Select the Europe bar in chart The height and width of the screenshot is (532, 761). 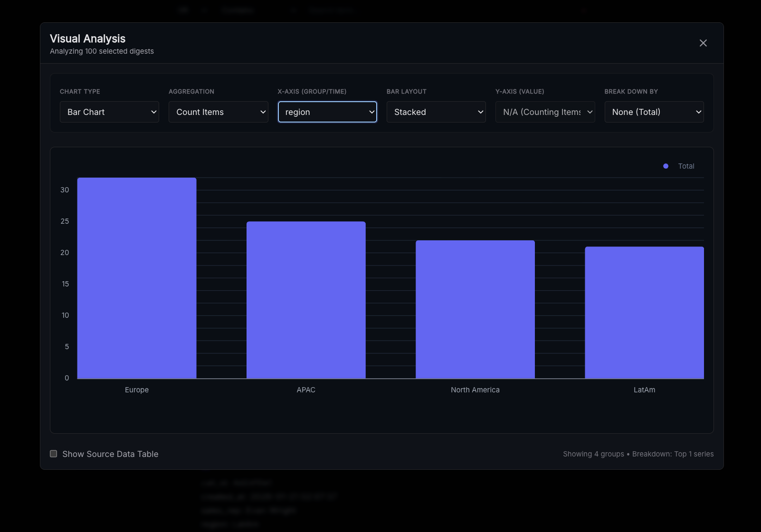(137, 278)
